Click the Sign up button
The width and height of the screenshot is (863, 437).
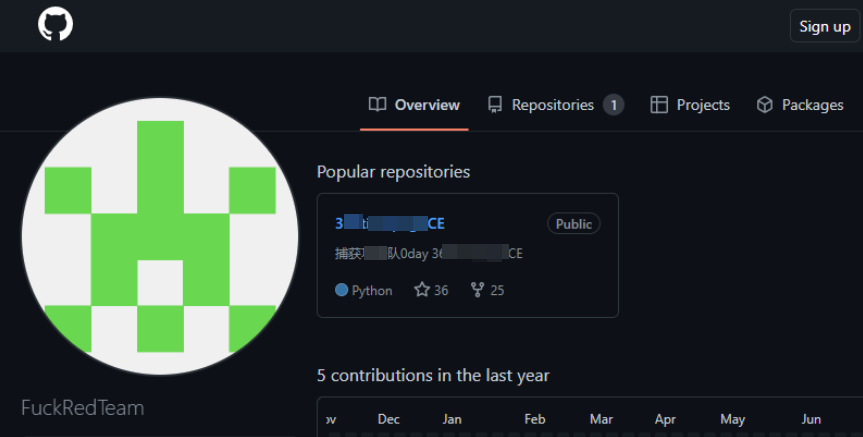point(824,26)
